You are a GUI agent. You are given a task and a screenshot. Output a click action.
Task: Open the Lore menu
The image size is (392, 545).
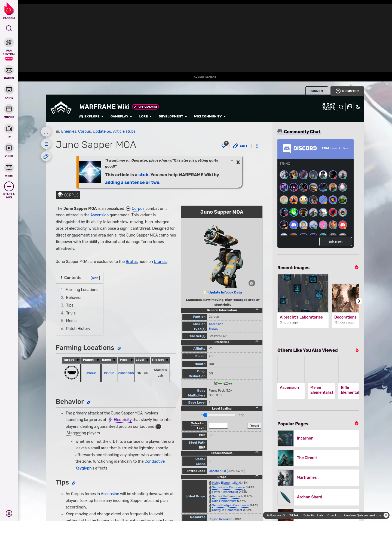click(x=145, y=116)
